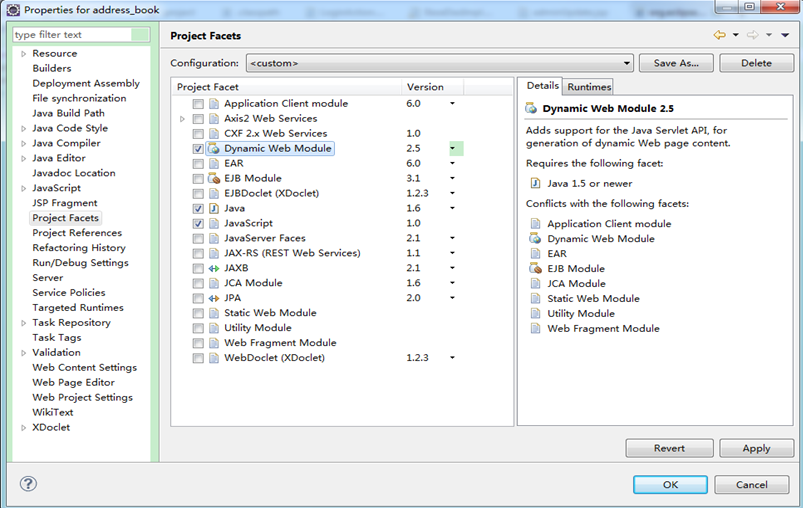
Task: Click the EJB Module icon in the conflicts list
Action: click(535, 268)
